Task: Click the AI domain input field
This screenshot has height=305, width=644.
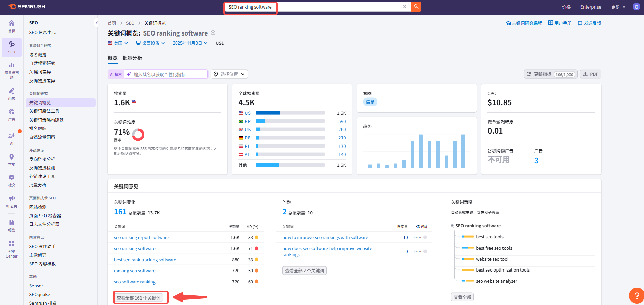Action: click(x=166, y=74)
